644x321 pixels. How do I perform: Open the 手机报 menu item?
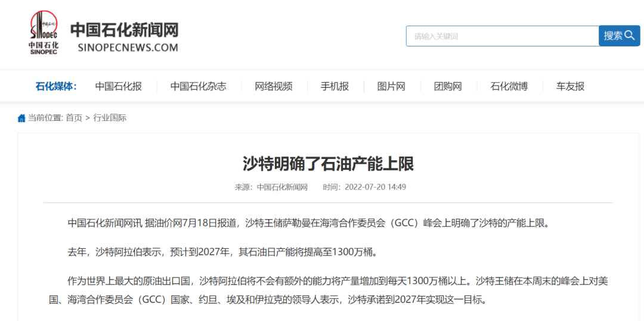click(x=335, y=86)
